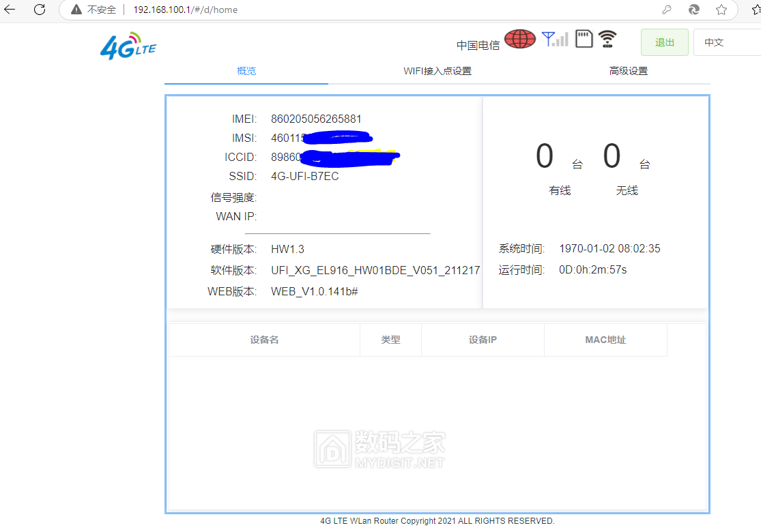Click the password key icon in address bar
Image resolution: width=761 pixels, height=532 pixels.
pyautogui.click(x=667, y=10)
